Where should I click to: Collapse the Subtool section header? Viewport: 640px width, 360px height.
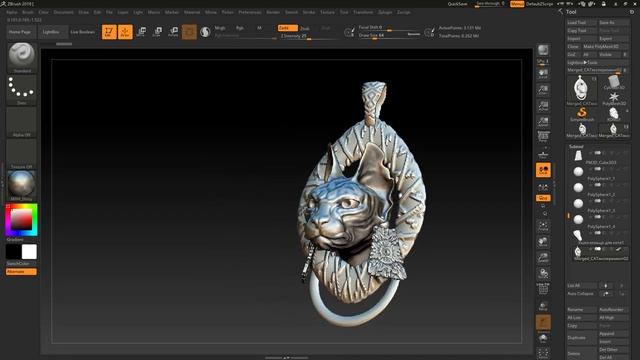click(x=576, y=147)
